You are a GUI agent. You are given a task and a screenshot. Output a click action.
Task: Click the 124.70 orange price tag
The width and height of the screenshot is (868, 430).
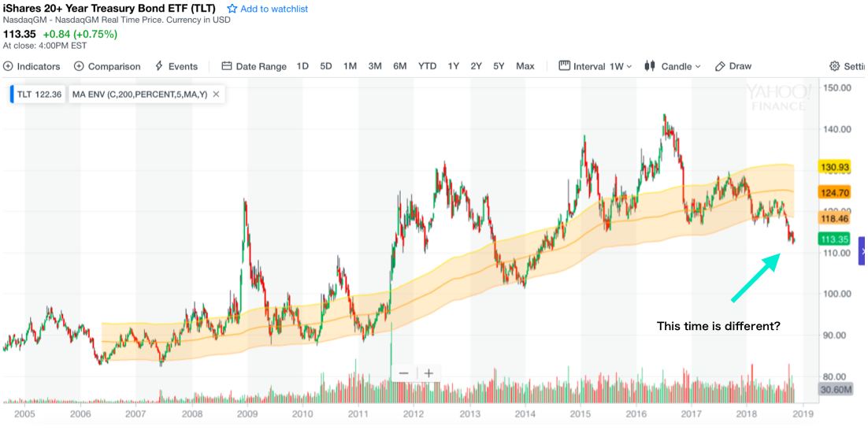click(x=833, y=193)
